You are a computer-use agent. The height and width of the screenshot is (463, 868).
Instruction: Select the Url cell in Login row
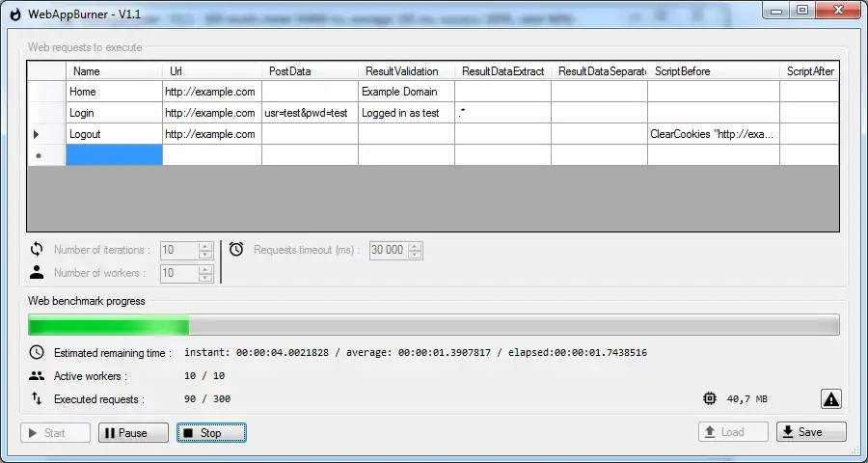[212, 113]
